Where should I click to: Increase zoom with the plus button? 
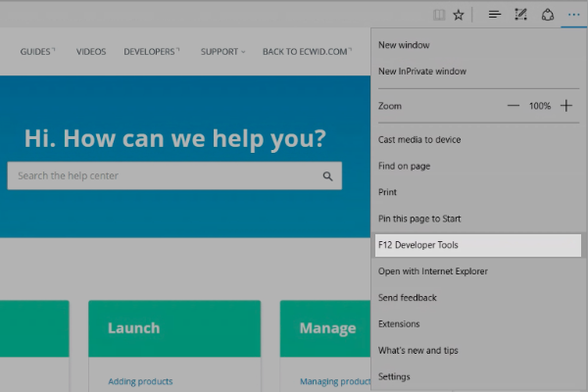(565, 106)
